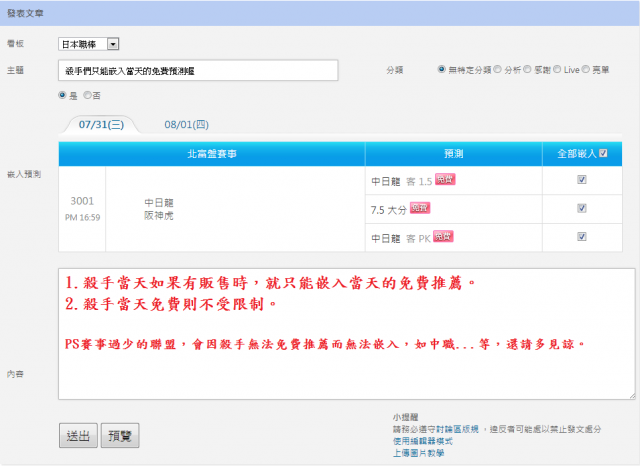Select the 無特定分類 category radio

442,70
